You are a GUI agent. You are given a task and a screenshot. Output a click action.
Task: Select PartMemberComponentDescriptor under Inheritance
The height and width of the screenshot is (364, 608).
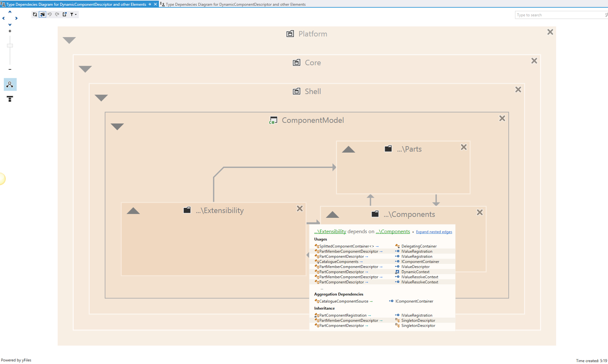348,320
